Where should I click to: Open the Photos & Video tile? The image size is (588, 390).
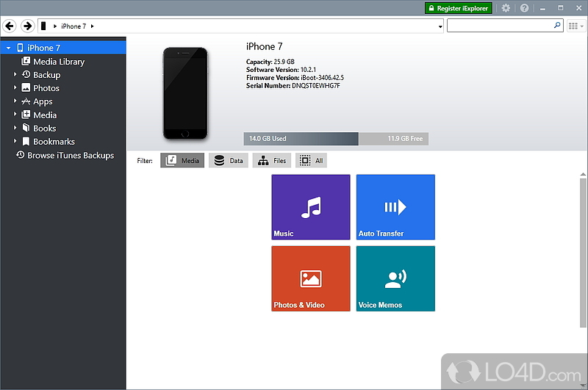point(310,278)
